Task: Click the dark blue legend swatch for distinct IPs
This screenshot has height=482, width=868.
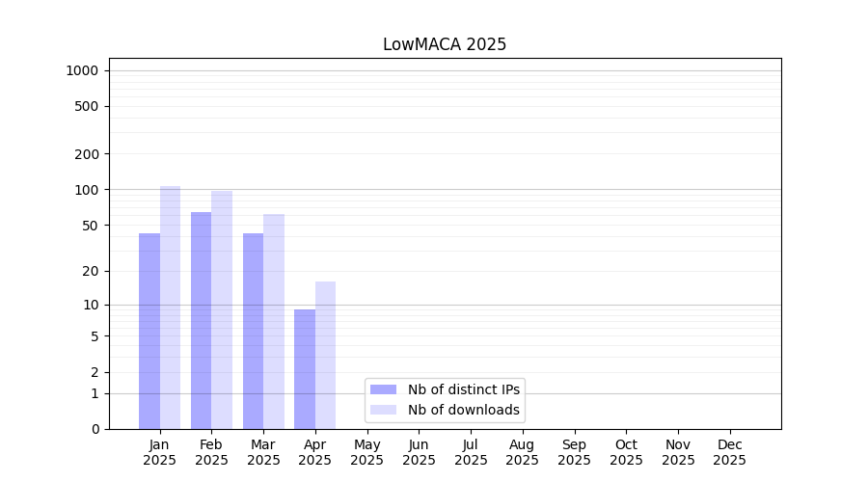Action: [383, 389]
